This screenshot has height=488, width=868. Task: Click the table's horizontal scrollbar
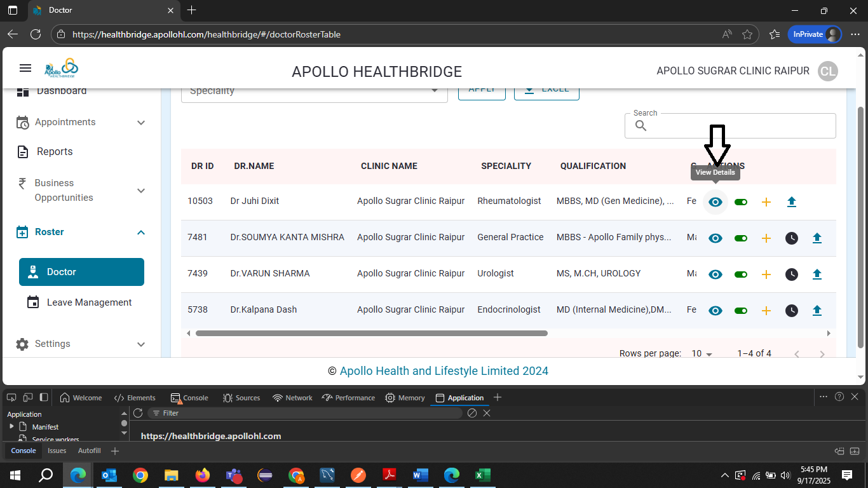click(x=371, y=333)
